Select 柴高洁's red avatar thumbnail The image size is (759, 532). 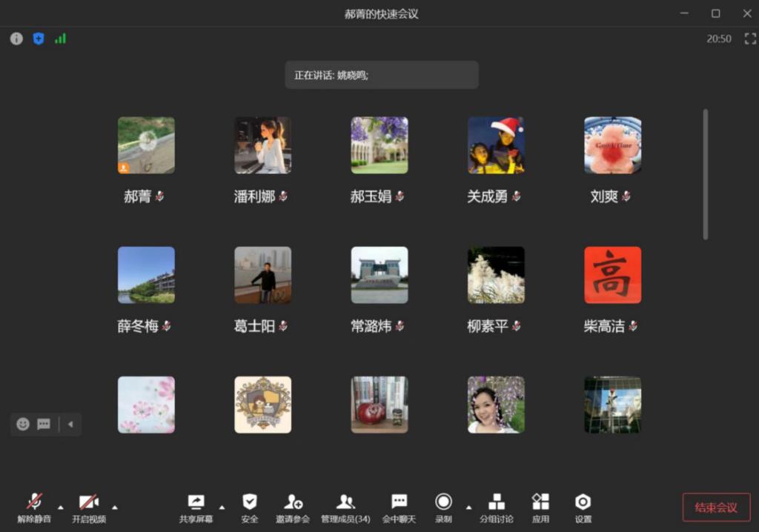(x=612, y=275)
